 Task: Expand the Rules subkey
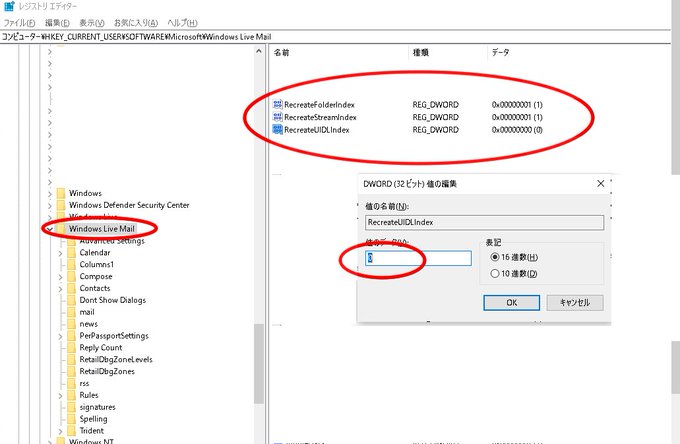60,395
